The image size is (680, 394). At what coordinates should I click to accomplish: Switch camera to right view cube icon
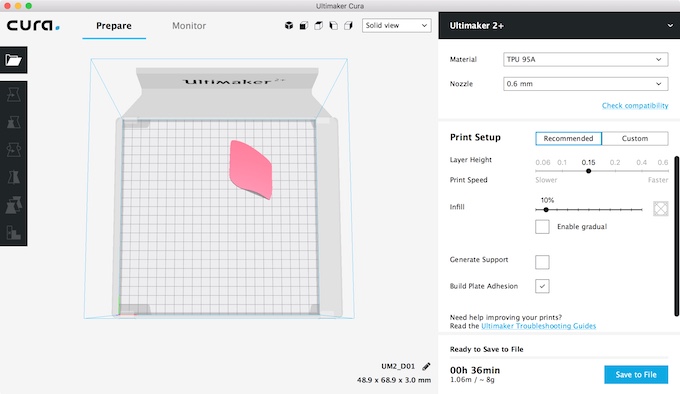348,26
